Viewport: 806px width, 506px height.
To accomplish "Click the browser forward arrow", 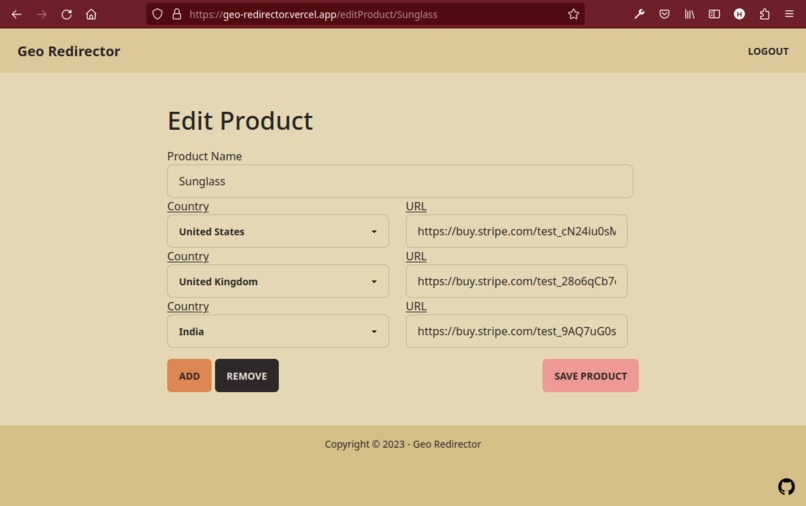I will (42, 14).
